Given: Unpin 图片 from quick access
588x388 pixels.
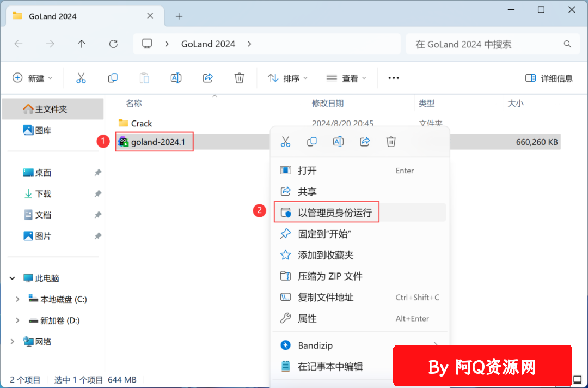Looking at the screenshot, I should 98,236.
